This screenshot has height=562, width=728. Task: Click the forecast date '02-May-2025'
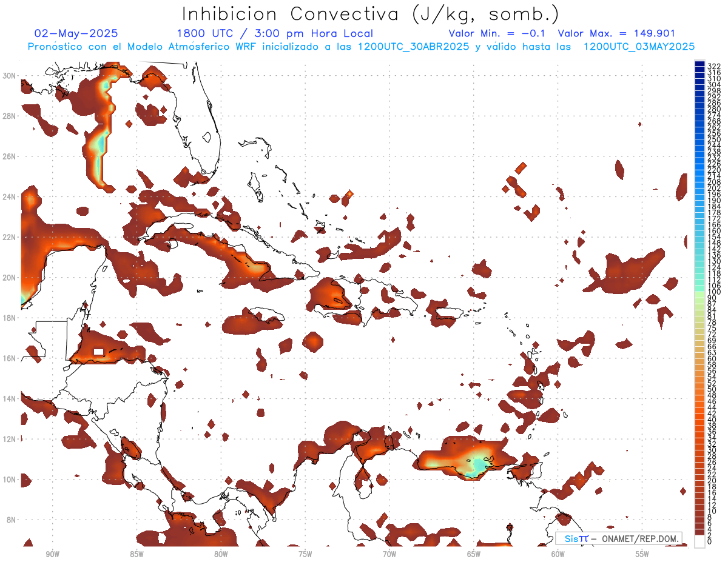(x=76, y=33)
